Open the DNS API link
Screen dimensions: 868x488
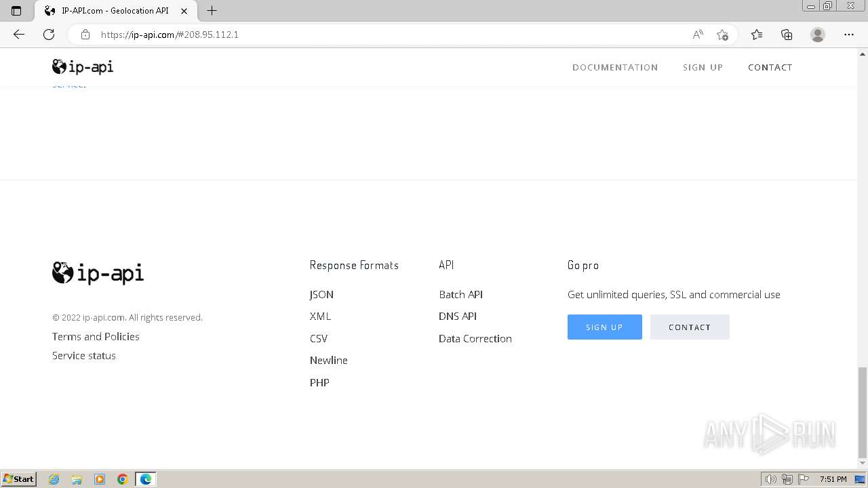pos(458,317)
